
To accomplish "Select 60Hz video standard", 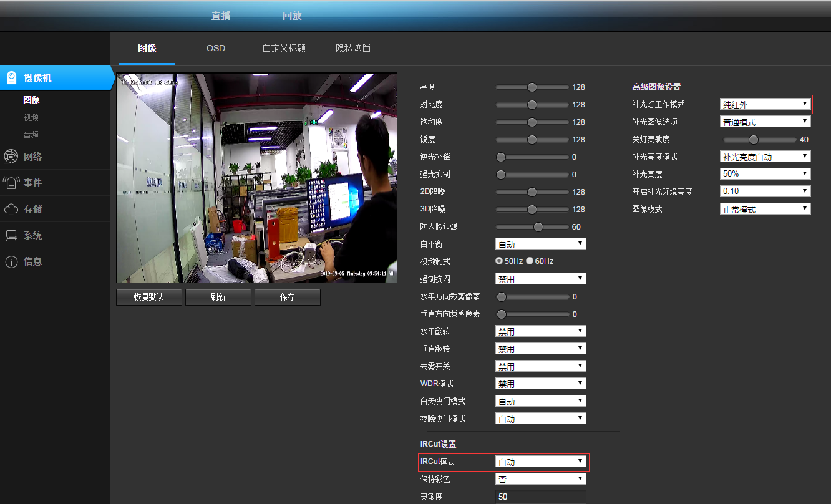I will tap(530, 261).
